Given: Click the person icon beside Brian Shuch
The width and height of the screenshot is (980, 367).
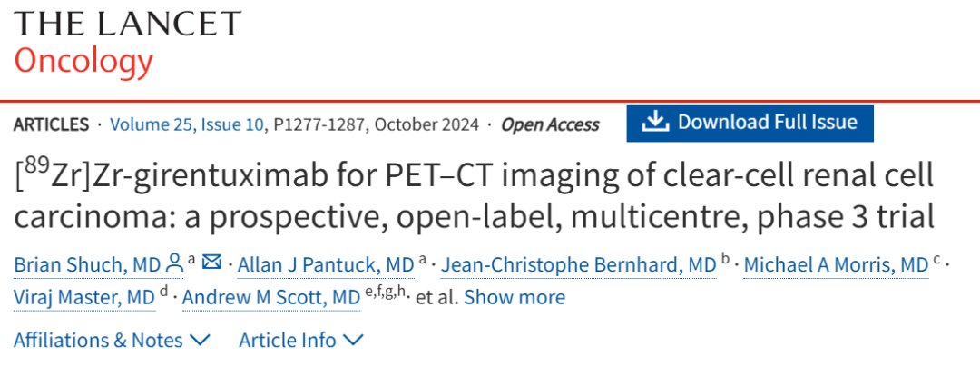Looking at the screenshot, I should [x=174, y=263].
